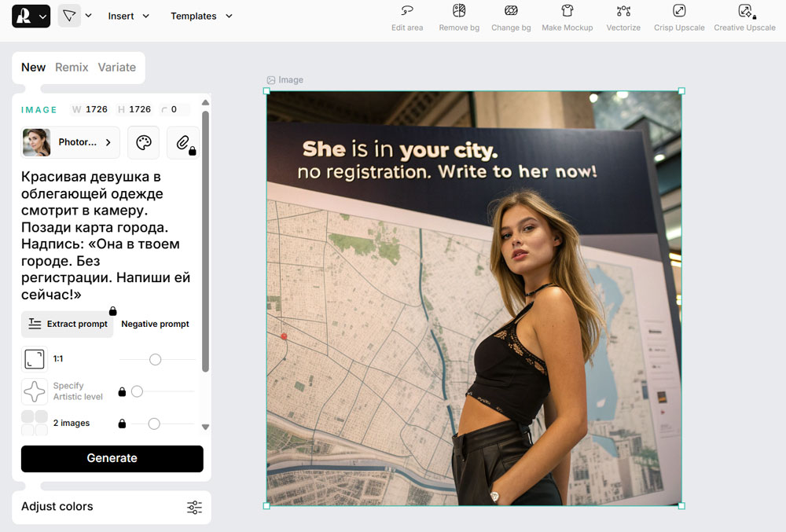Click the Russian prompt text field
Screen dimensions: 786x532
pyautogui.click(x=106, y=235)
